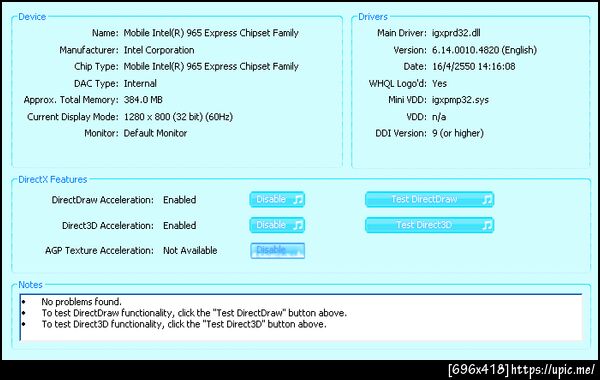
Task: Click the 'Drivers' group heading
Action: pyautogui.click(x=373, y=17)
